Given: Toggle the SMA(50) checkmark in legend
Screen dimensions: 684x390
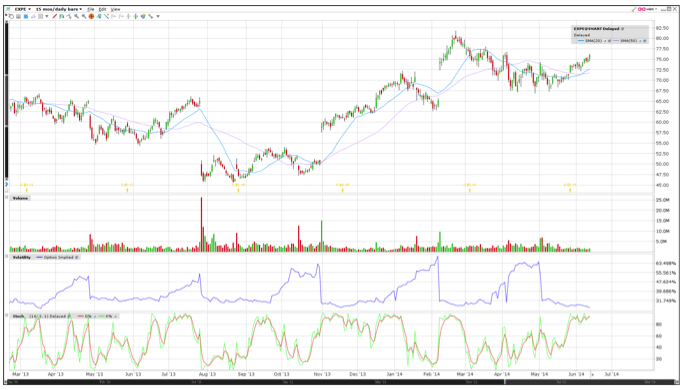Looking at the screenshot, I should click(640, 41).
